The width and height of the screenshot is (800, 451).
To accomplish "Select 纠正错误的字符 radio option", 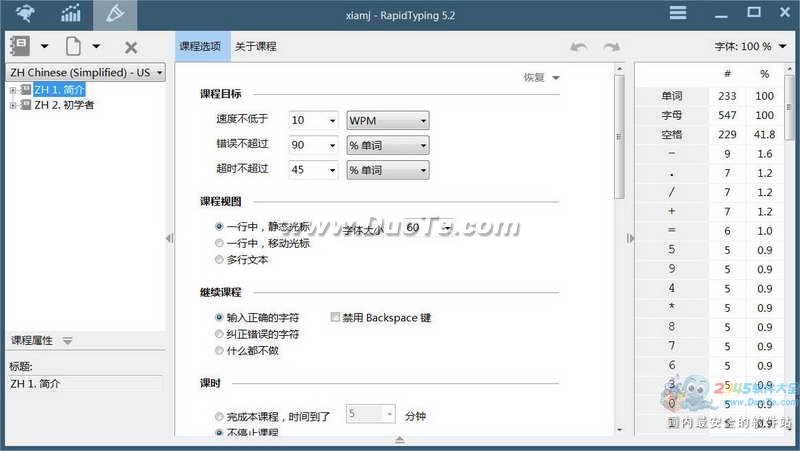I will pos(219,334).
